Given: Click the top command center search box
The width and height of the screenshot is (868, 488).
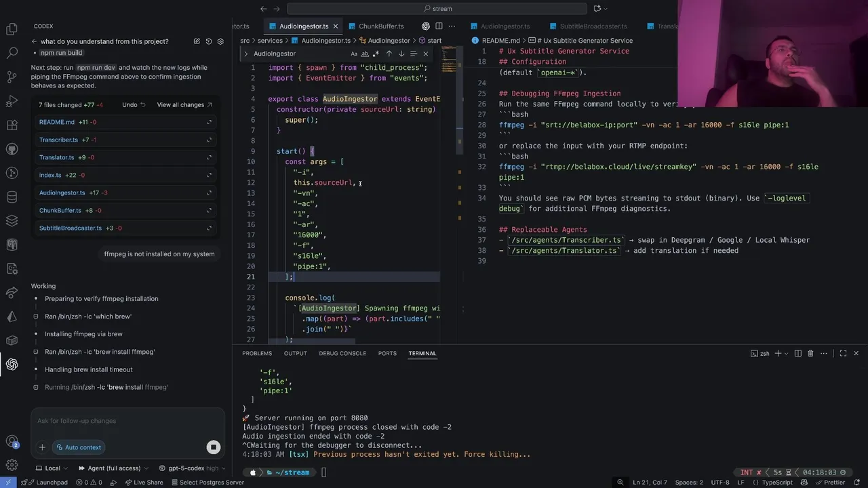Looking at the screenshot, I should point(437,9).
